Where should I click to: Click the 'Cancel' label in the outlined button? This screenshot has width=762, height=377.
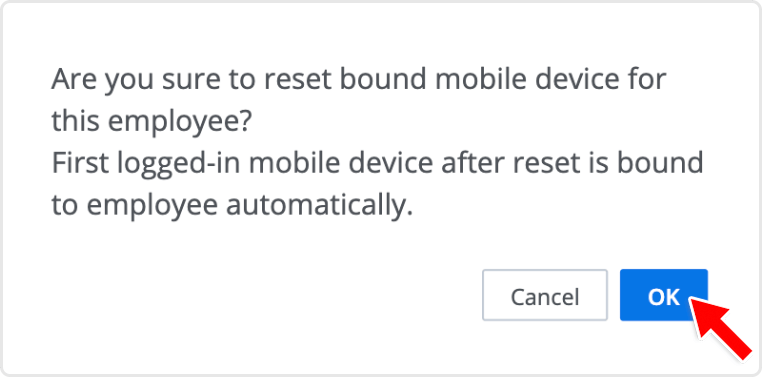click(545, 296)
